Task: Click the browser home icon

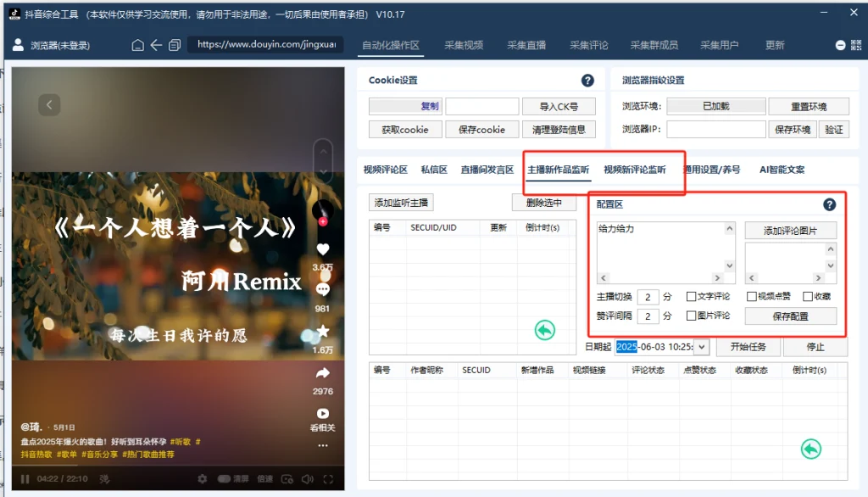Action: point(138,45)
